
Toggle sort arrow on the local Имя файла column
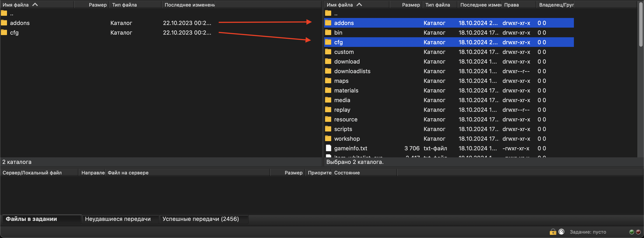[35, 5]
